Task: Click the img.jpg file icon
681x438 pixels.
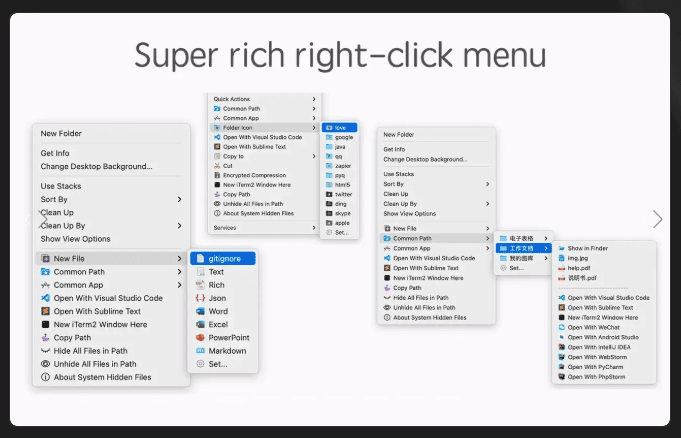Action: point(562,258)
